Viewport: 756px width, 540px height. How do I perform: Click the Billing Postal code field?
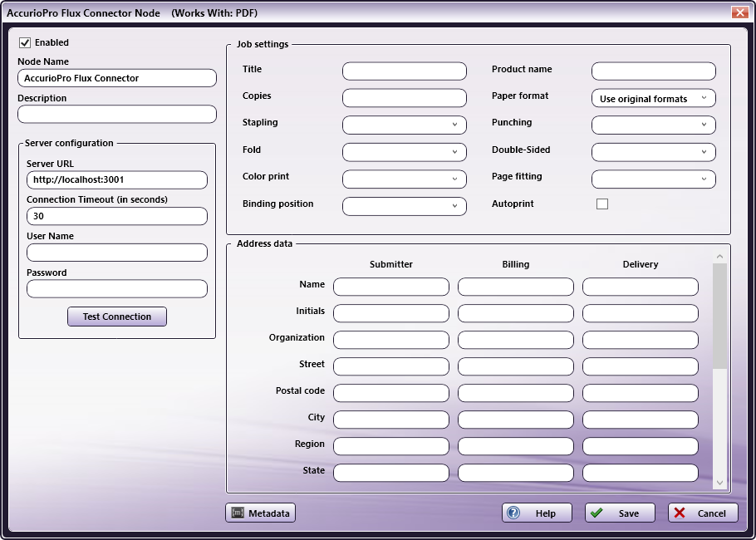pos(516,393)
